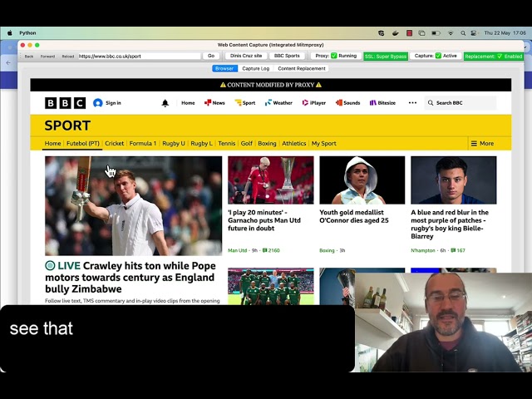Click the green Boxing topic tag
532x399 pixels.
point(327,250)
